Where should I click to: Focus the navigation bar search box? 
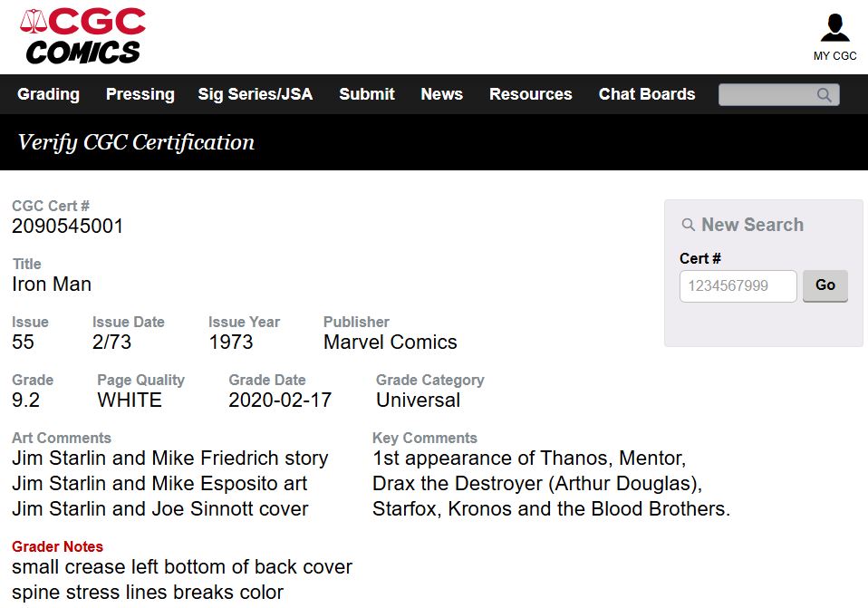tap(779, 94)
